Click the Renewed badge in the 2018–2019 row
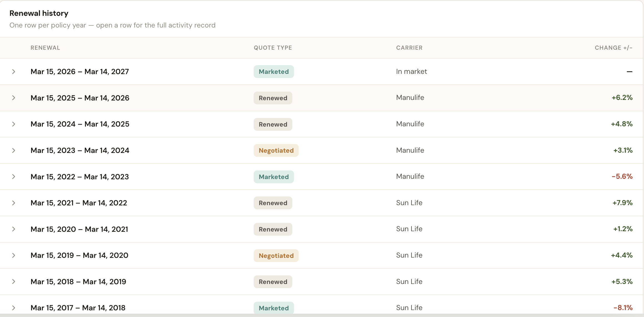The image size is (644, 317). tap(273, 282)
